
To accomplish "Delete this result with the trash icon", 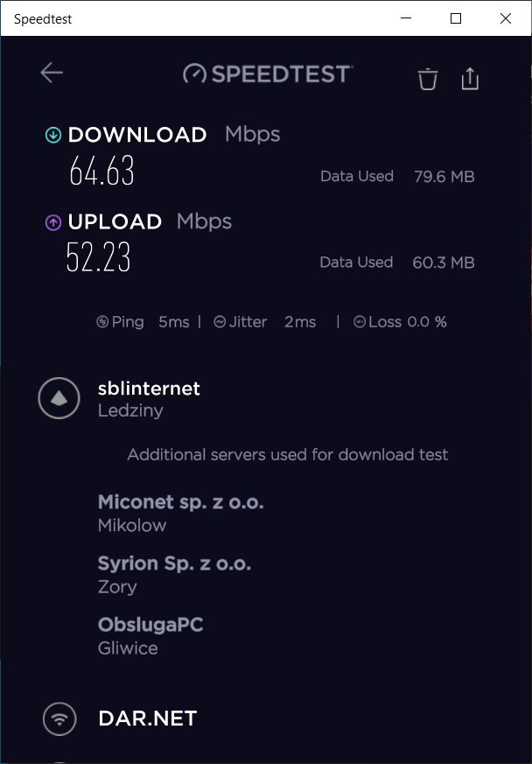I will pyautogui.click(x=428, y=79).
